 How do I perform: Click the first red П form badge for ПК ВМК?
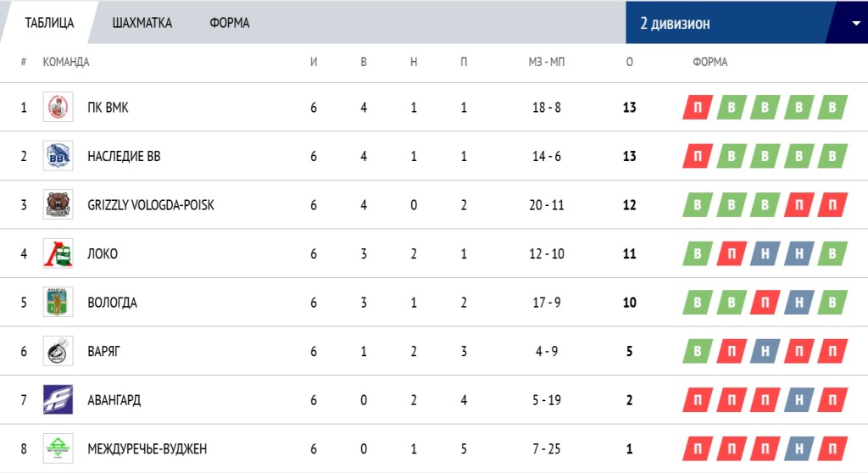(697, 108)
